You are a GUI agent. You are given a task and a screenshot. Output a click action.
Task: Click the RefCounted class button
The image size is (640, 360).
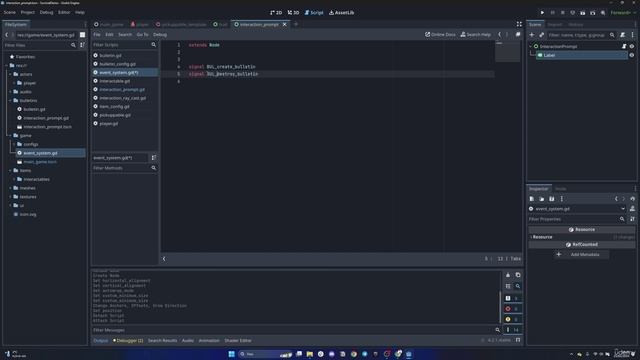pos(582,244)
